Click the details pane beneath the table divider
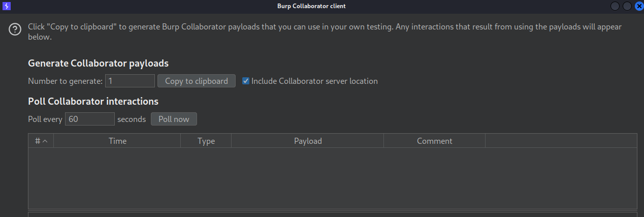 pyautogui.click(x=332, y=214)
